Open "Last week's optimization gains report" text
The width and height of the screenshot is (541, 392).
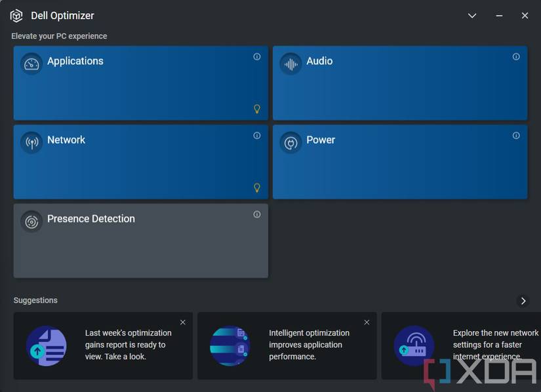128,344
